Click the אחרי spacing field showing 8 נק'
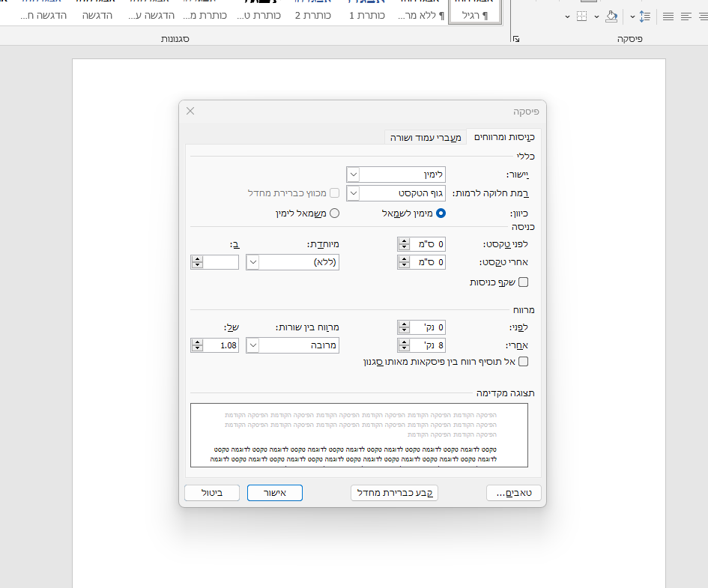The height and width of the screenshot is (588, 708). coord(427,345)
